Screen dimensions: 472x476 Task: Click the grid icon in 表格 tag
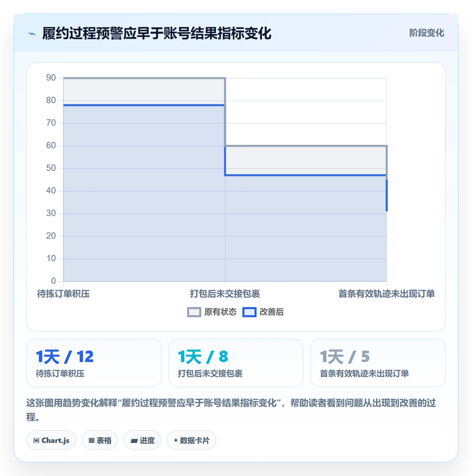click(x=91, y=440)
